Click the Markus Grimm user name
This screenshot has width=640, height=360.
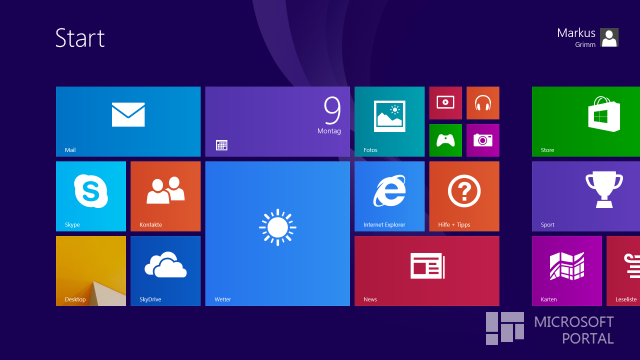(576, 38)
